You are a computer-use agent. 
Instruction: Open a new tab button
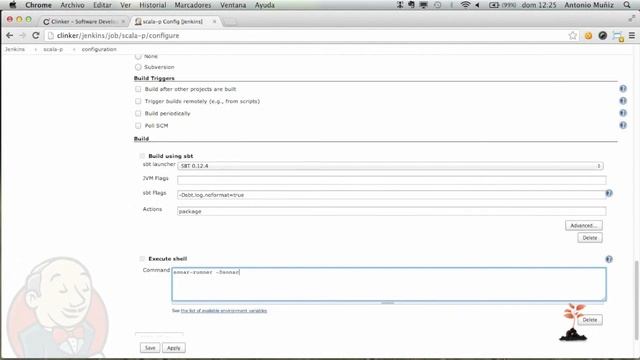tap(230, 21)
